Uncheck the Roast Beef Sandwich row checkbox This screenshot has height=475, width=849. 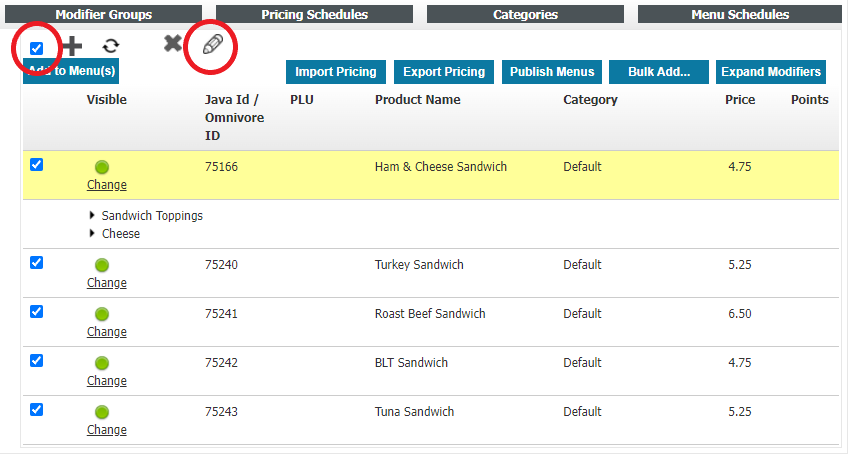pyautogui.click(x=36, y=311)
